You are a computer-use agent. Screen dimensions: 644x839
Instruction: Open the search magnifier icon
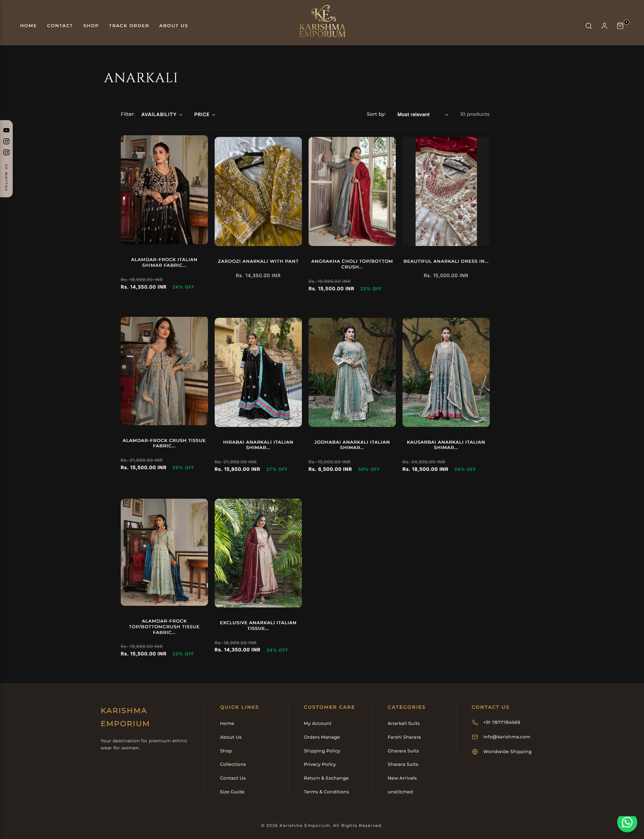point(588,26)
